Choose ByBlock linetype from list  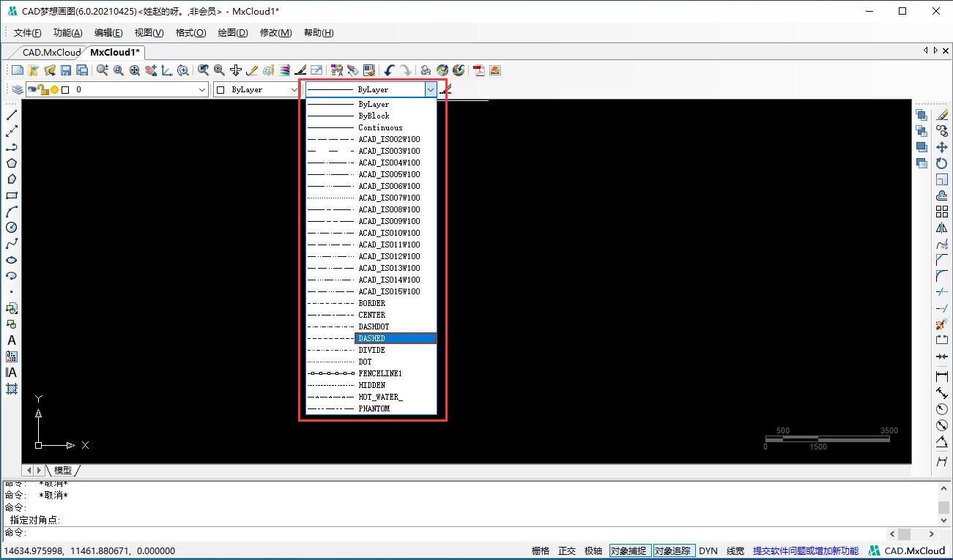coord(371,116)
